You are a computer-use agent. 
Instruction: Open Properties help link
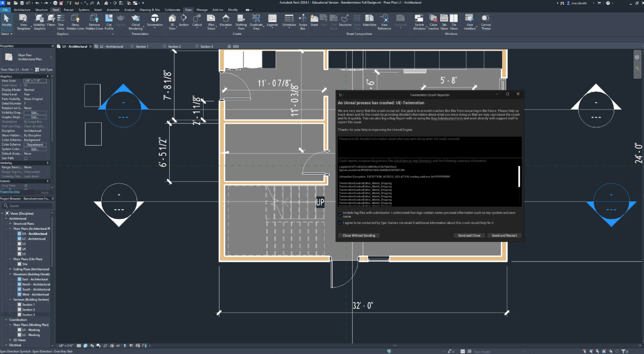click(10, 192)
